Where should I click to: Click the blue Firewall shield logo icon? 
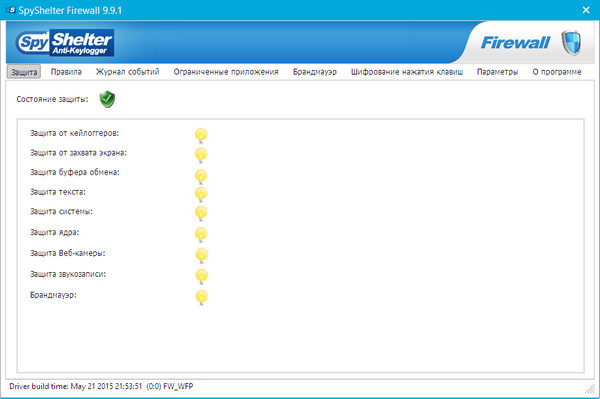(x=571, y=43)
